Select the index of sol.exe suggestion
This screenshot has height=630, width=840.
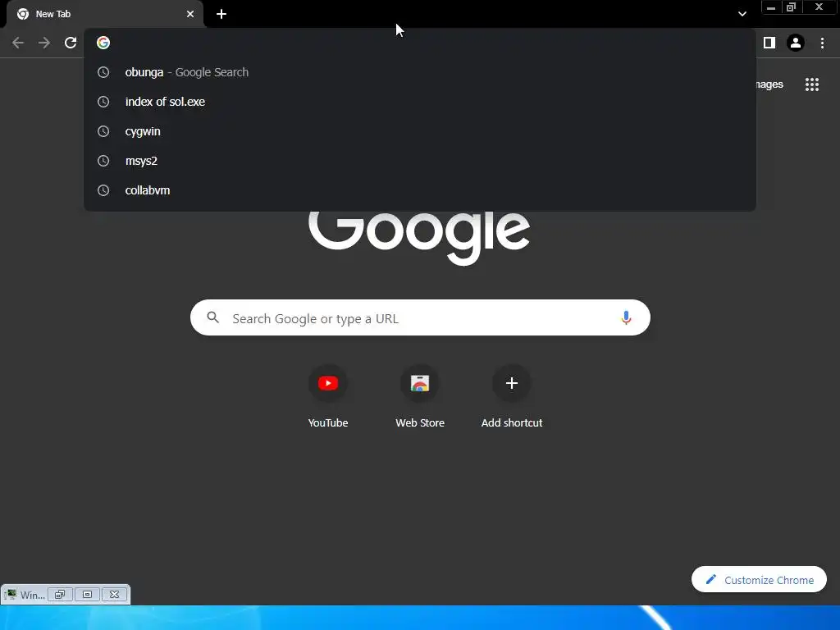(420, 102)
